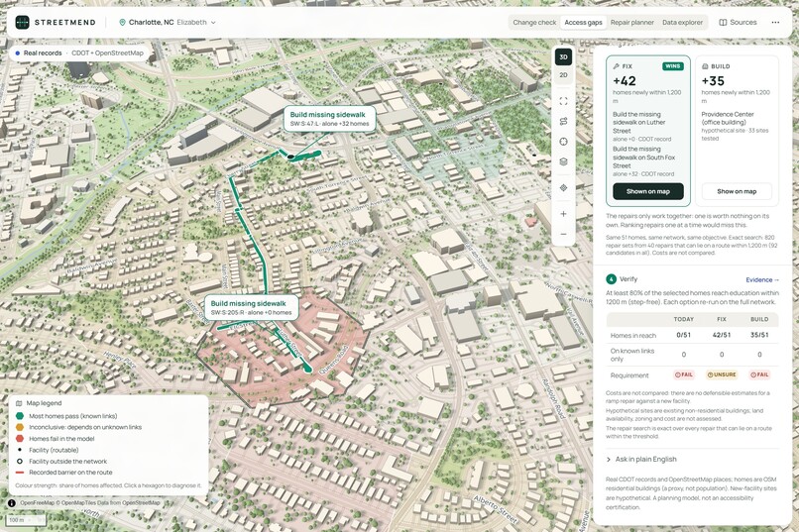Click the StreetMend logo icon
Screen dimensions: 799x532
point(22,23)
